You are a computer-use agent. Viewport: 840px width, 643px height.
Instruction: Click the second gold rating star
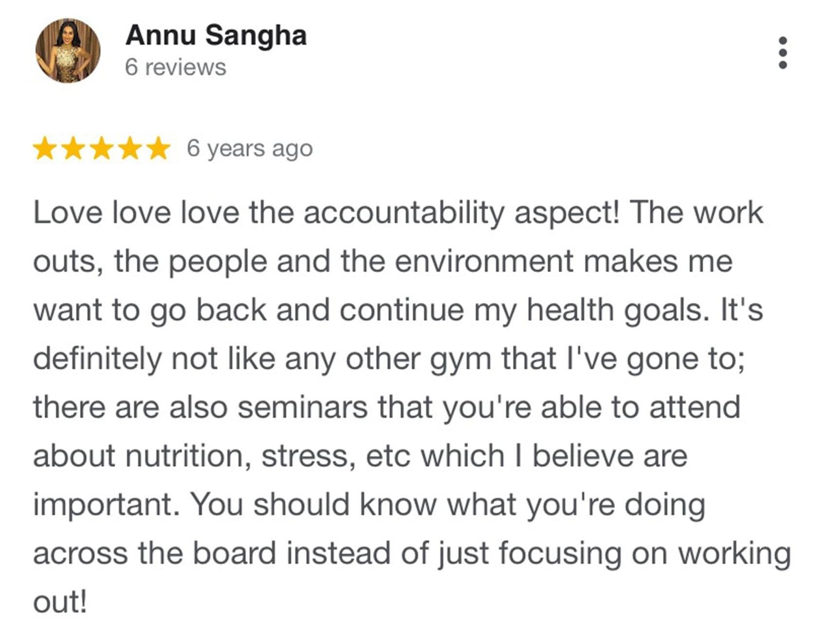73,148
